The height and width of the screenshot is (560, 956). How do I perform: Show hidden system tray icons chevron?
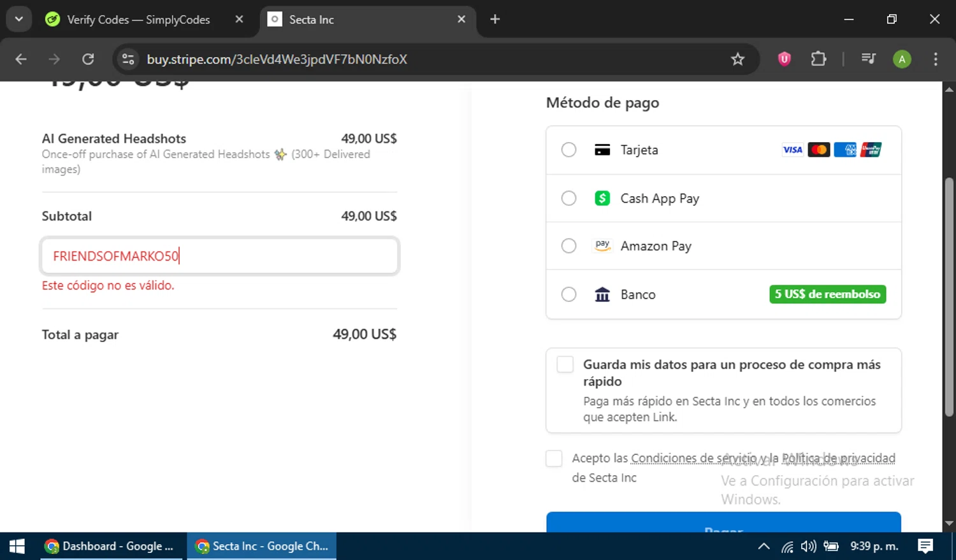point(764,546)
